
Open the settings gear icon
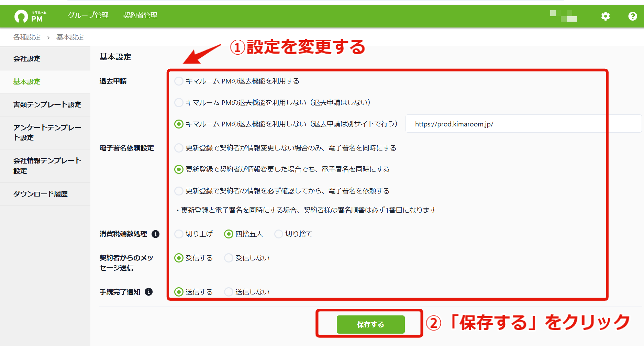[606, 16]
